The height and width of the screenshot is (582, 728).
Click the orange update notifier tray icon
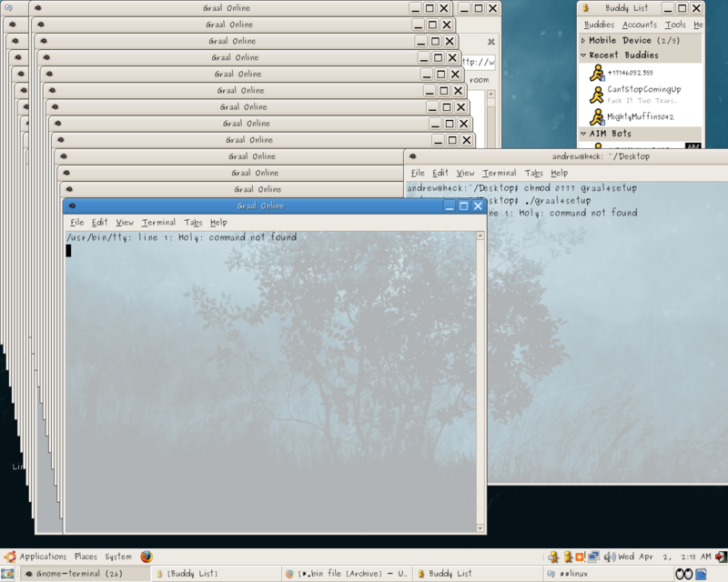(x=580, y=556)
